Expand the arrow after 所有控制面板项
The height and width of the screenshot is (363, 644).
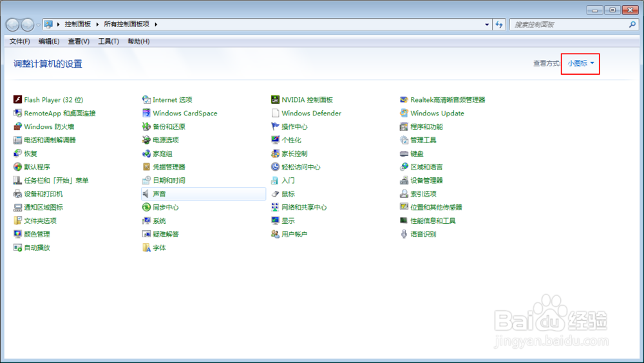[156, 25]
